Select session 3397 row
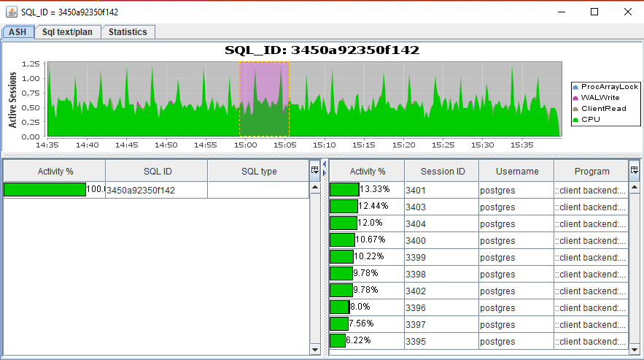 [479, 324]
